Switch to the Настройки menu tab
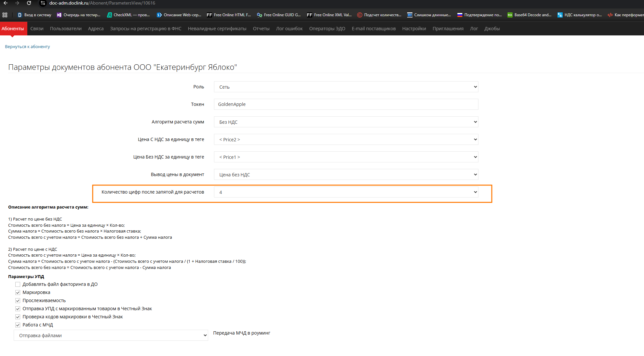Screen dimensions: 644x356 click(414, 29)
